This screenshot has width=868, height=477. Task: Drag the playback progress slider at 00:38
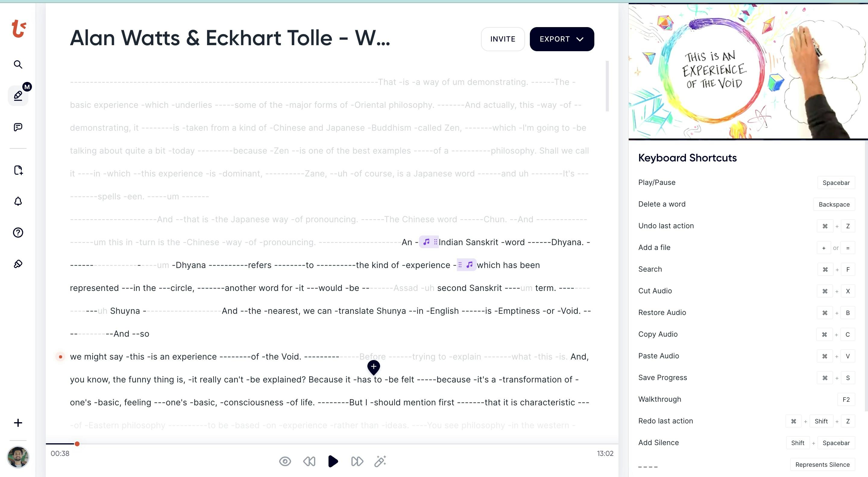76,444
